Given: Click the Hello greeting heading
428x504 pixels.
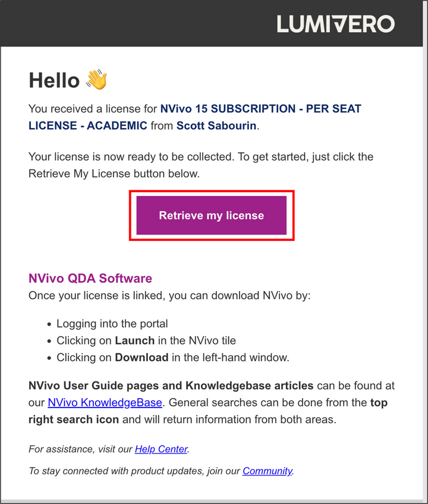Looking at the screenshot, I should click(54, 80).
